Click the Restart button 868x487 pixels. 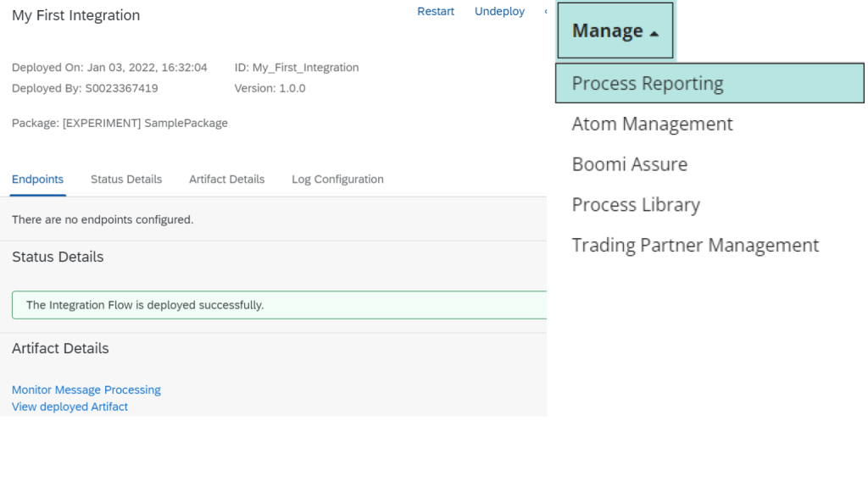[436, 12]
